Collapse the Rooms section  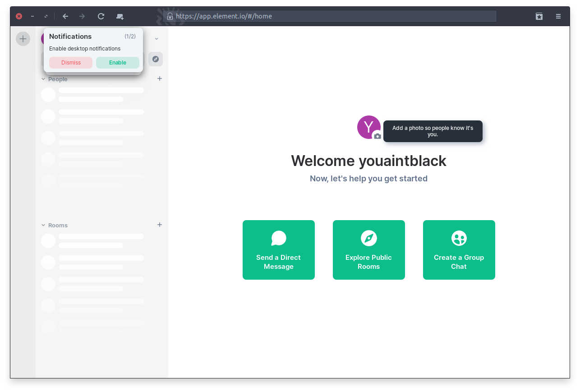pyautogui.click(x=44, y=225)
